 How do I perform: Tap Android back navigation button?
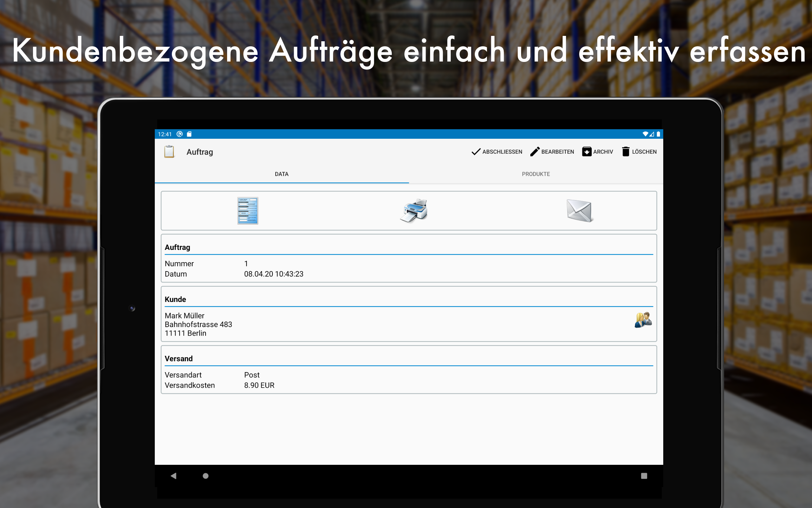click(x=174, y=476)
